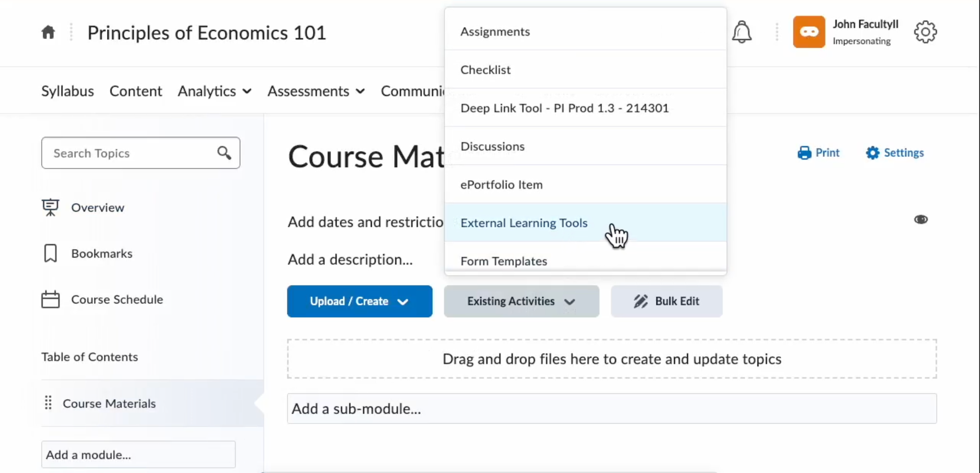Open the admin settings gear icon

click(x=925, y=32)
